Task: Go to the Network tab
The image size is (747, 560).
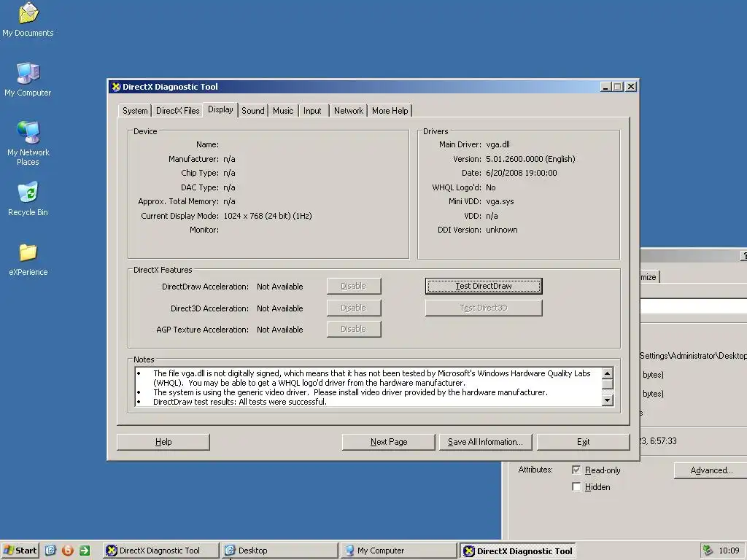Action: tap(348, 111)
